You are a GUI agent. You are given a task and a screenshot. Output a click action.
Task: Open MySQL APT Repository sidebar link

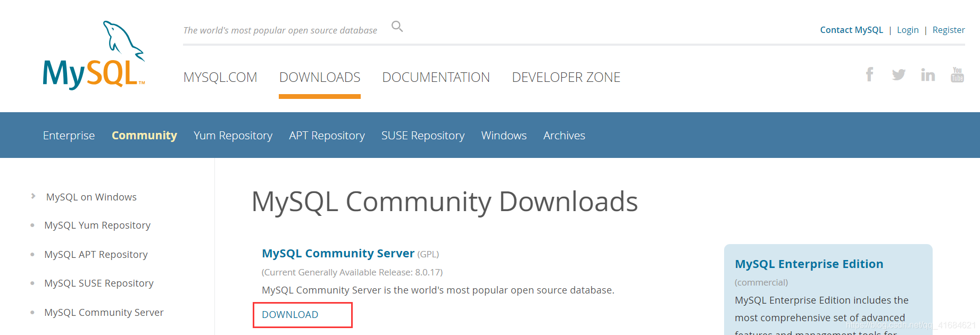[96, 255]
